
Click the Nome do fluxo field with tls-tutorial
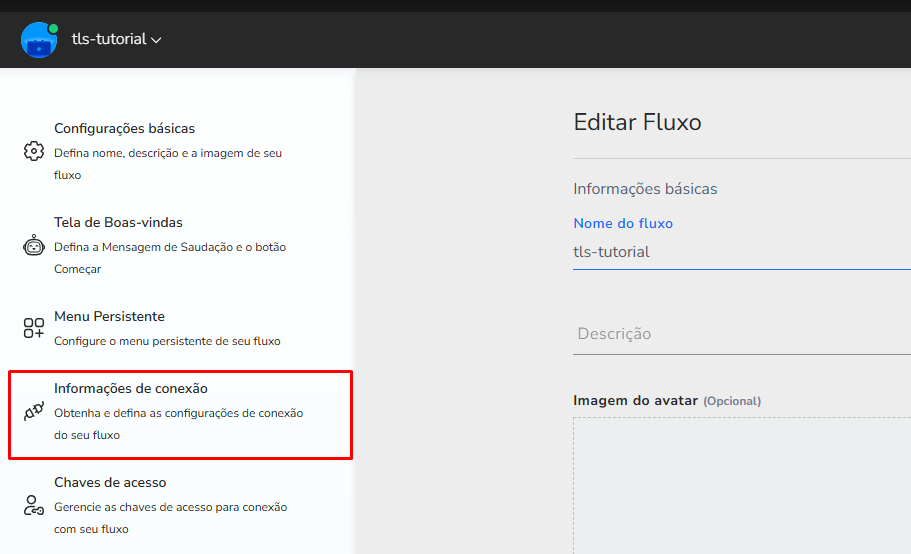coord(740,252)
